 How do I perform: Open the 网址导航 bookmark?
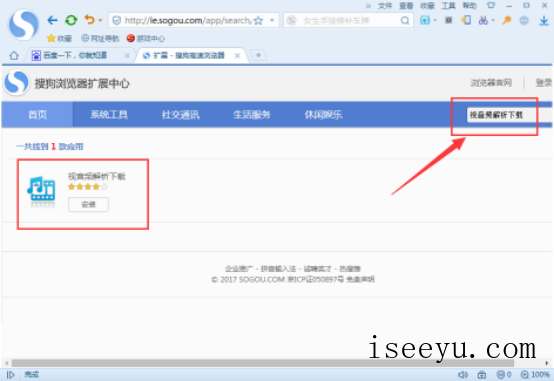[100, 38]
